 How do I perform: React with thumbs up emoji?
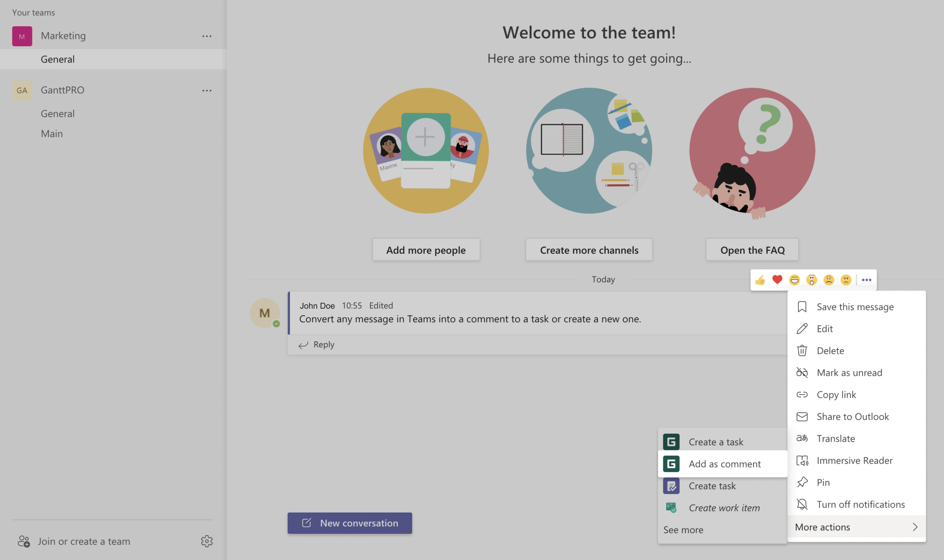tap(760, 280)
